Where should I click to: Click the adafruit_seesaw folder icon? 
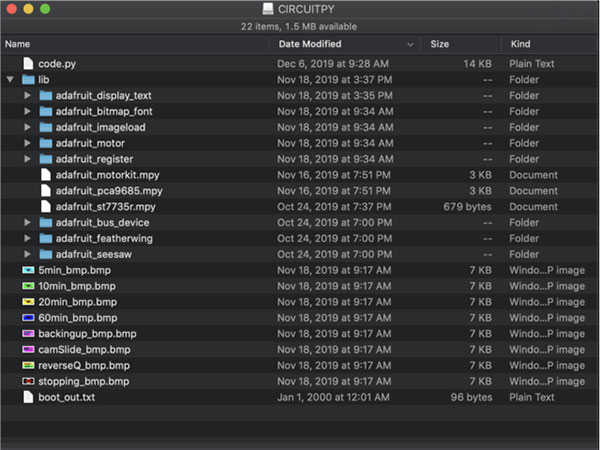point(46,254)
